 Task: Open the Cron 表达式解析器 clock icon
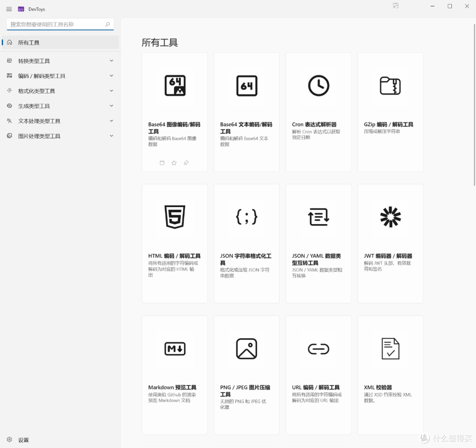(319, 85)
